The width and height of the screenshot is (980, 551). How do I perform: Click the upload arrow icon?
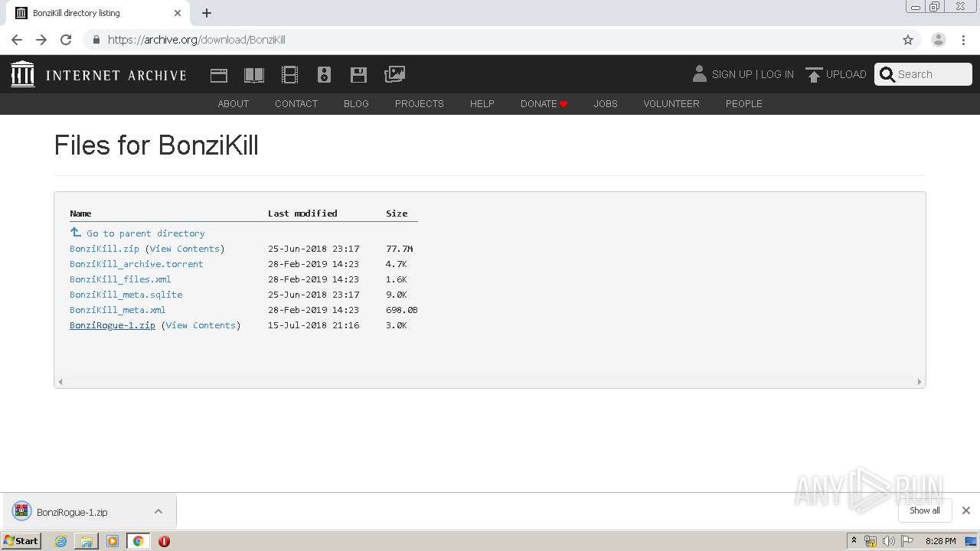814,75
